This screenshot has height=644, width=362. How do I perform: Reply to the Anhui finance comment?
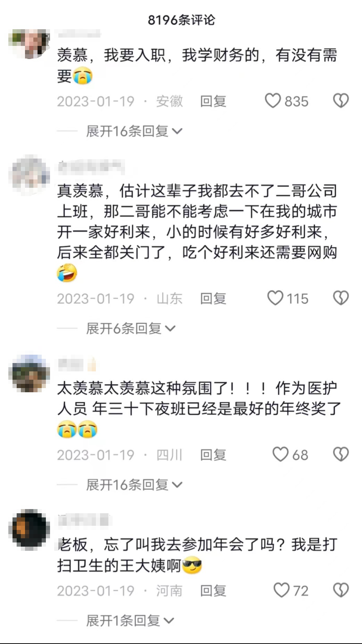[x=213, y=101]
